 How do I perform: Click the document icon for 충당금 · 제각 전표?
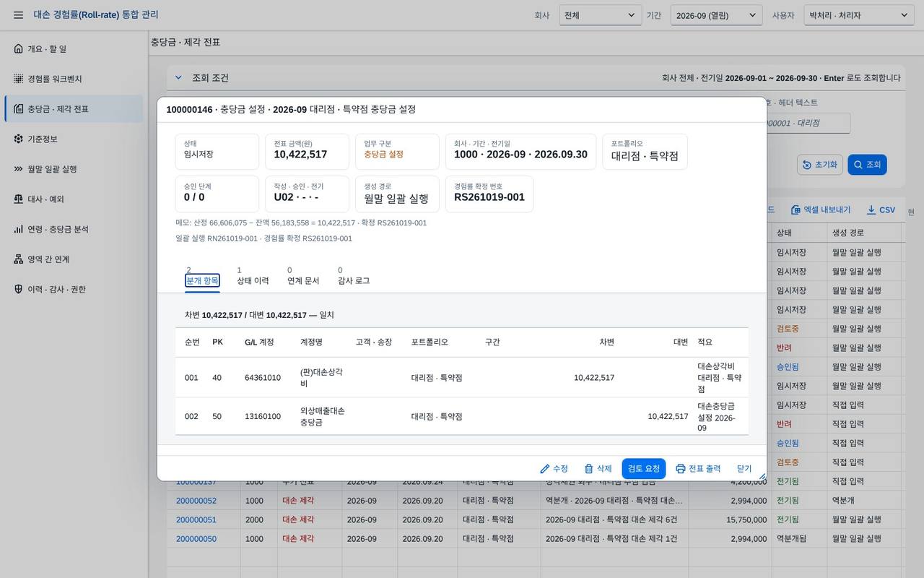tap(19, 109)
